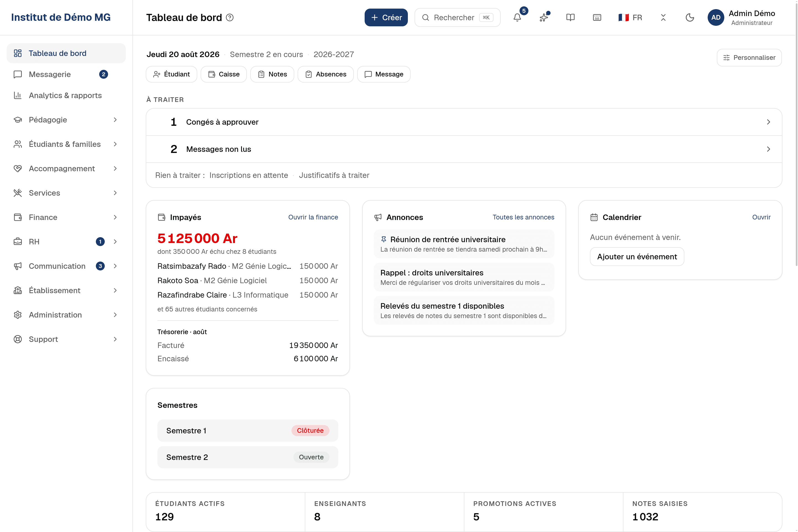Show keyboard shortcuts icon
The height and width of the screenshot is (532, 798).
coord(597,17)
